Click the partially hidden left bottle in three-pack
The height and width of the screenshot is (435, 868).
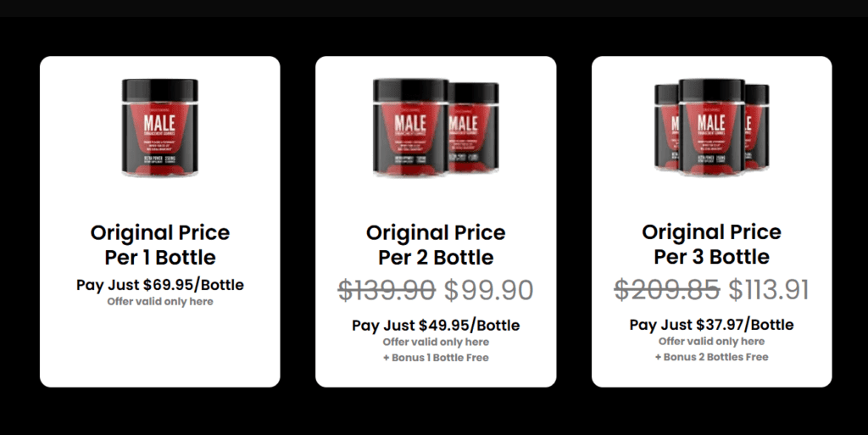click(666, 126)
